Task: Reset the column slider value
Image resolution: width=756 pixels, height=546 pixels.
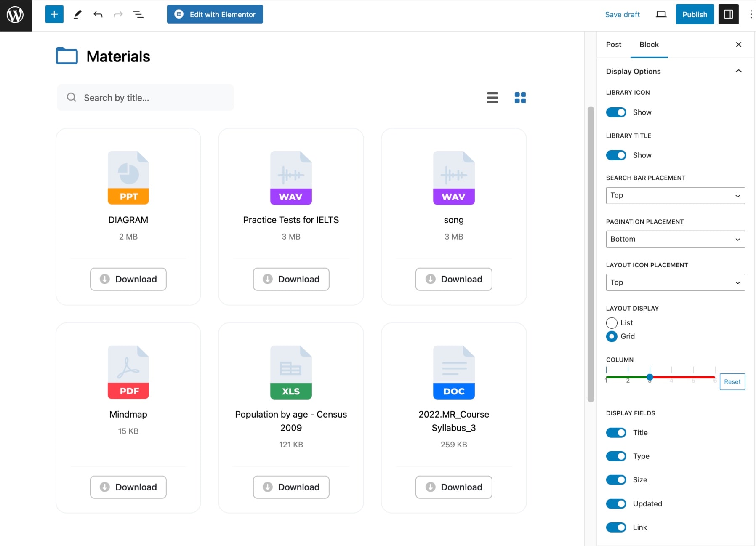Action: tap(732, 382)
